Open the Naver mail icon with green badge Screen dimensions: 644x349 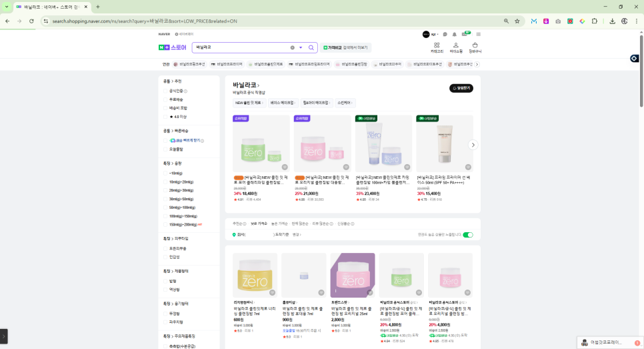point(465,34)
